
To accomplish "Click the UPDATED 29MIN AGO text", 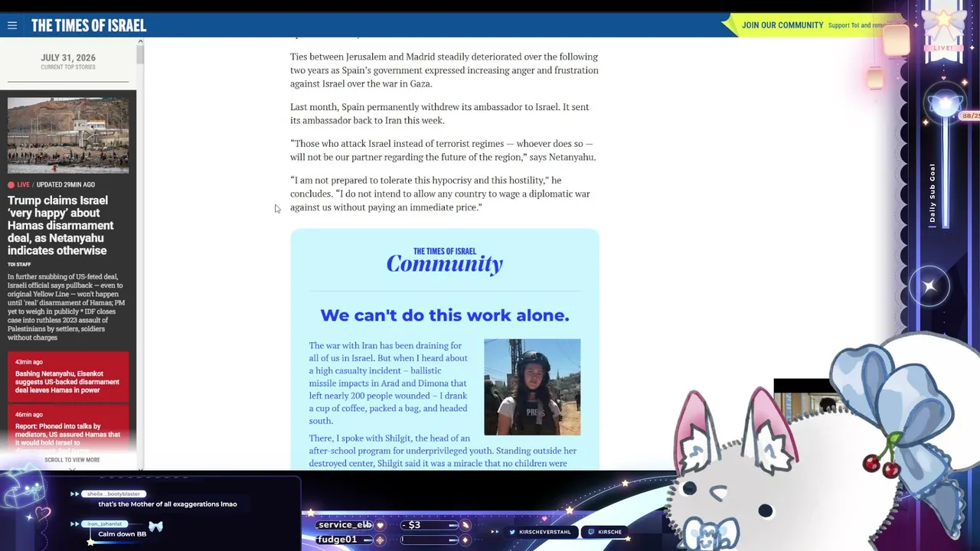I will pos(65,184).
